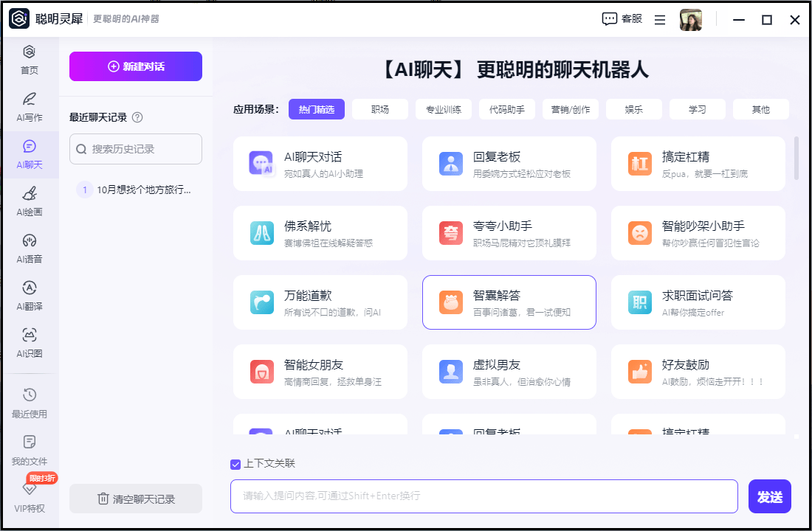Click the 搜索历史记录 search field

point(136,149)
